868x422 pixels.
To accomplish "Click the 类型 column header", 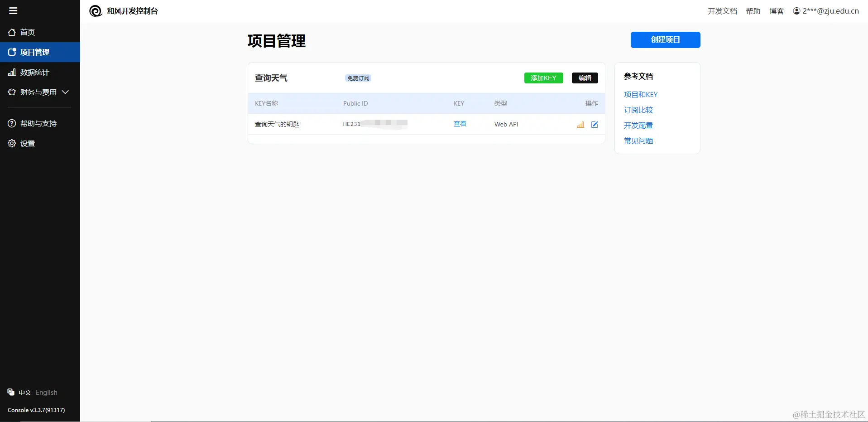I will [x=501, y=103].
